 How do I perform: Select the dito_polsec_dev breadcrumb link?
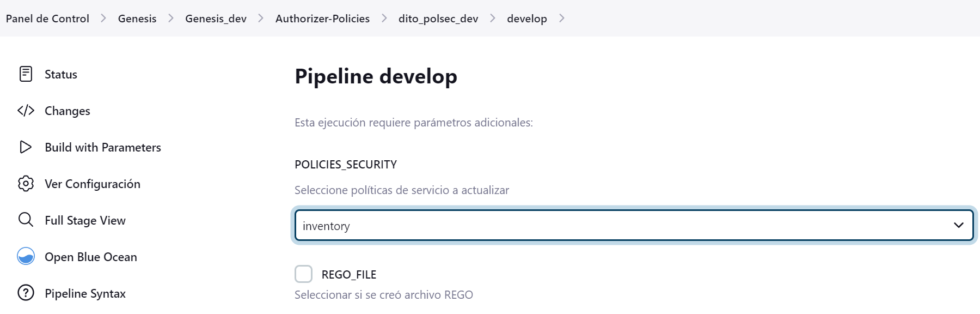[x=438, y=19]
